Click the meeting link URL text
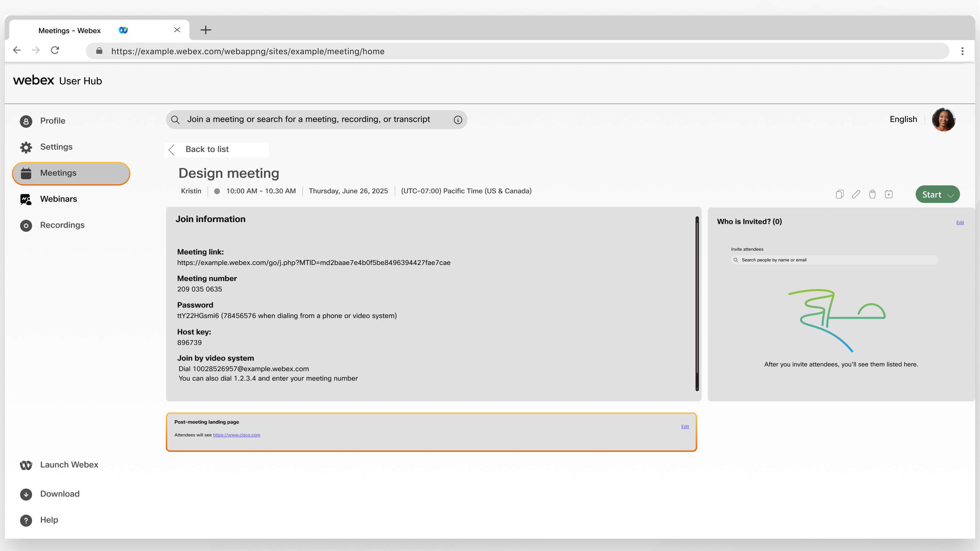Image resolution: width=980 pixels, height=551 pixels. coord(313,262)
